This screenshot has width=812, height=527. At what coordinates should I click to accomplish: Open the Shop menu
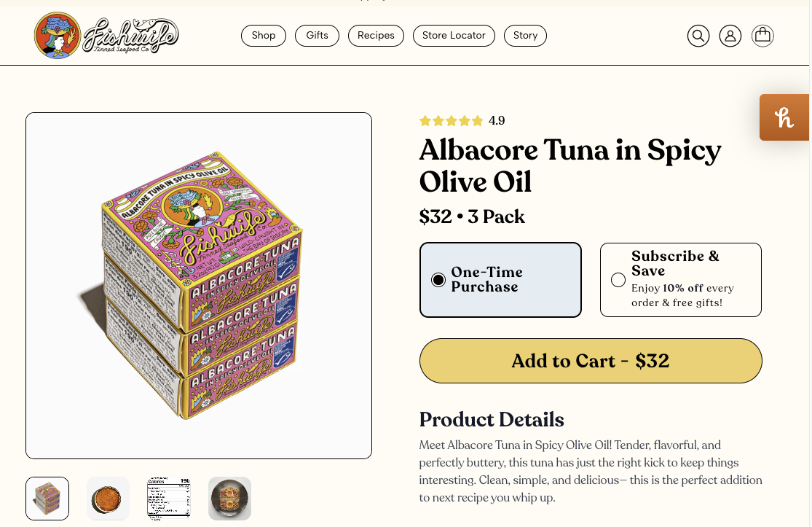pyautogui.click(x=264, y=35)
